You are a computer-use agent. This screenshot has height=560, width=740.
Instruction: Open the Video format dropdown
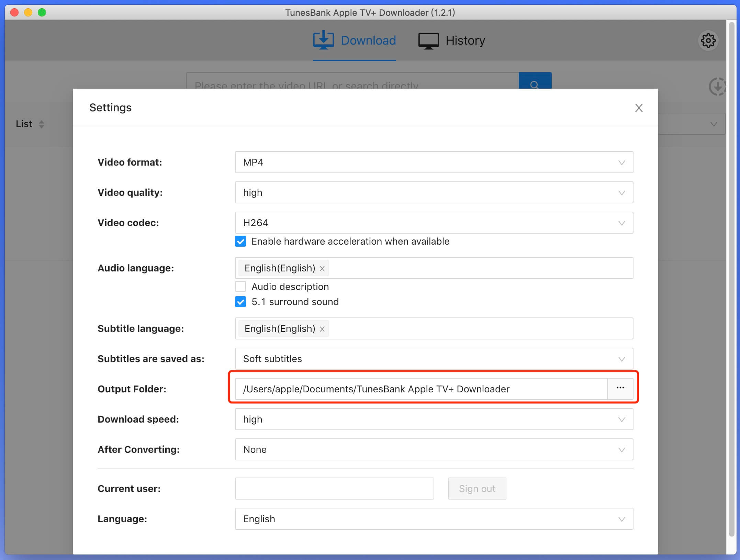coord(434,162)
